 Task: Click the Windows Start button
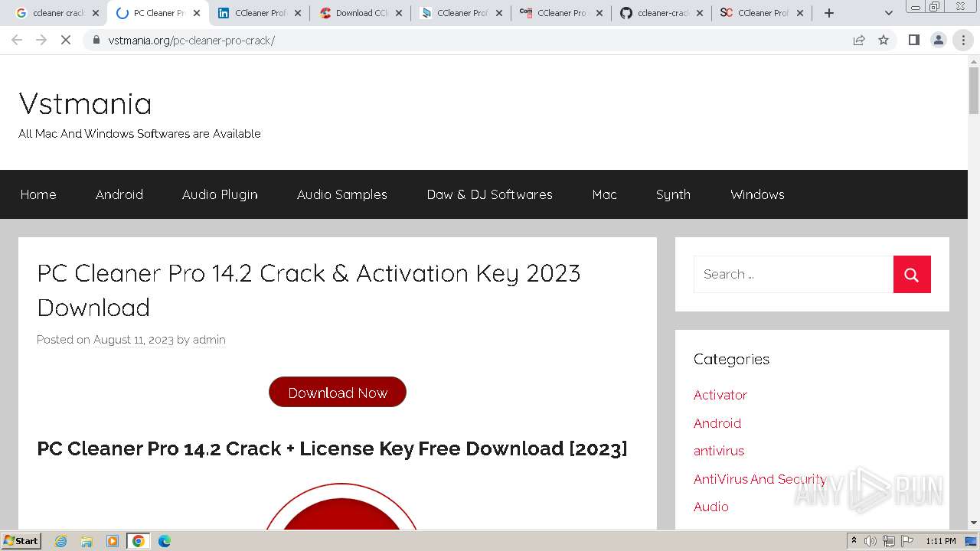pos(21,540)
